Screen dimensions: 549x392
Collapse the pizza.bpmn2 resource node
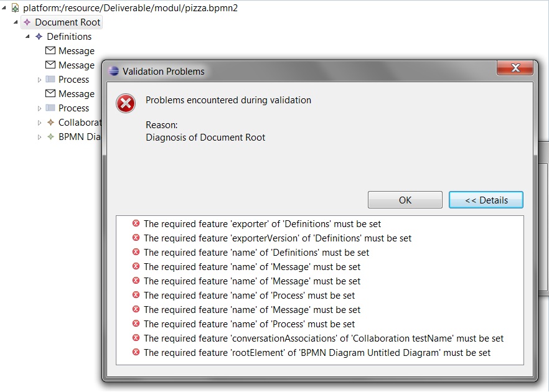(4, 7)
